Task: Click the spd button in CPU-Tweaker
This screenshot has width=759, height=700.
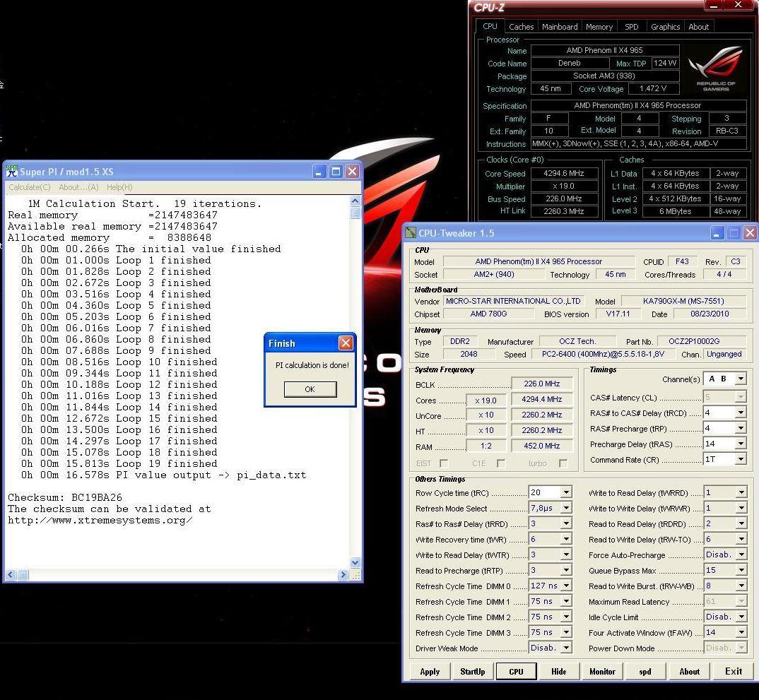Action: coord(645,672)
